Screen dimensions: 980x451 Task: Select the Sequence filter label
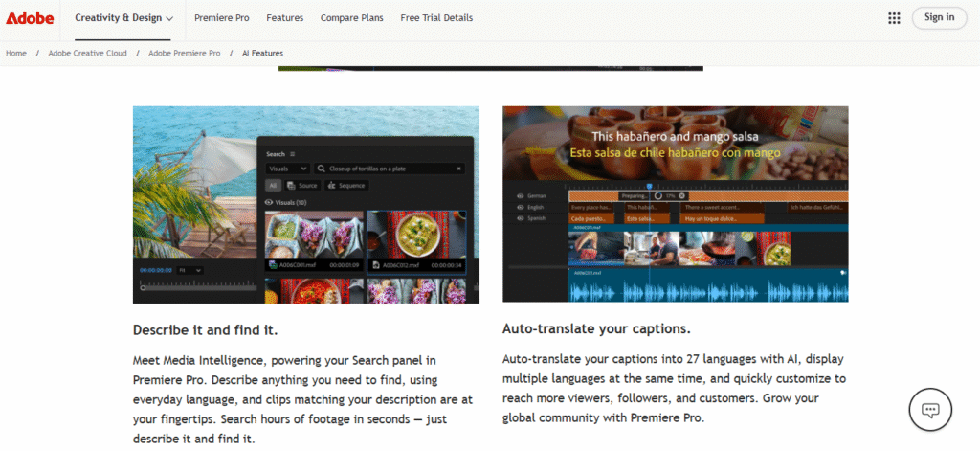pos(352,185)
